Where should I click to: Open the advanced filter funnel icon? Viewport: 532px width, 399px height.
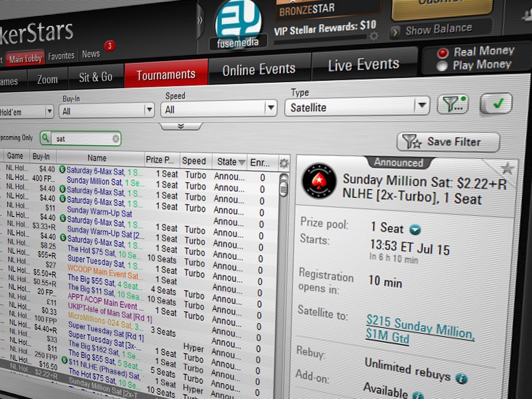point(453,104)
